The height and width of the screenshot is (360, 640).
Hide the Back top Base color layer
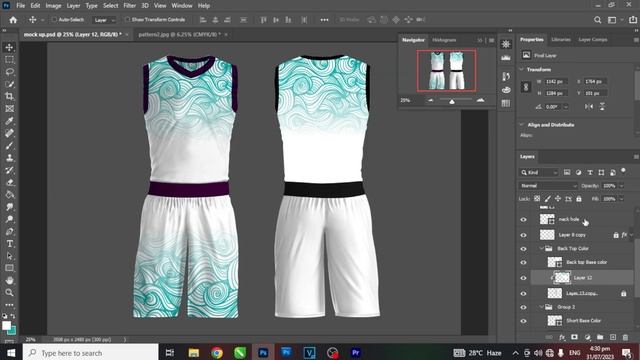[x=523, y=262]
